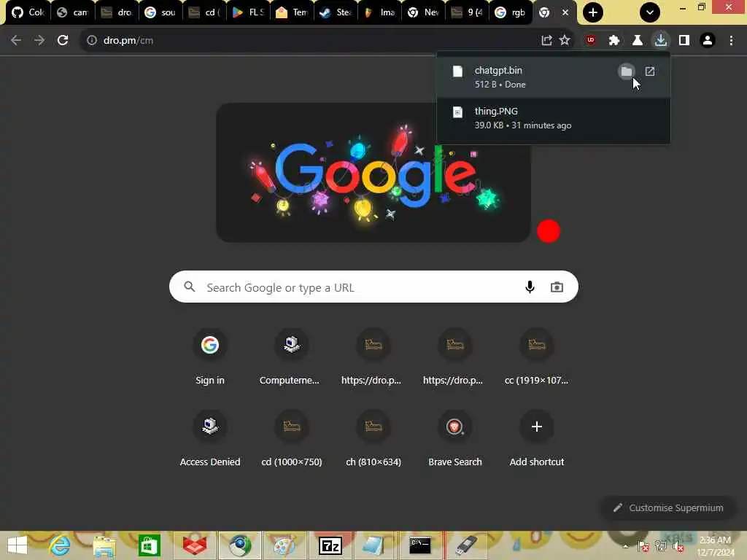747x560 pixels.
Task: Open the taskbar clock showing 2:36 AM
Action: pos(715,546)
